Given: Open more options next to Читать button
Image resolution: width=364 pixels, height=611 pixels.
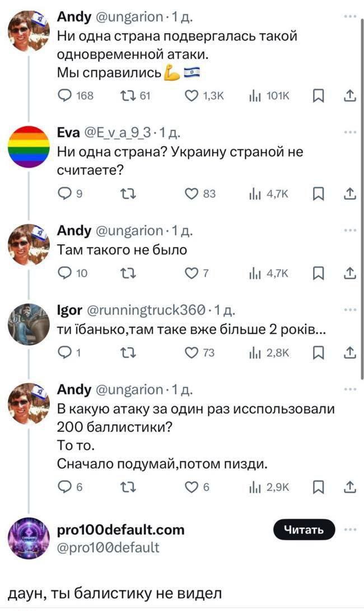Looking at the screenshot, I should (x=351, y=529).
